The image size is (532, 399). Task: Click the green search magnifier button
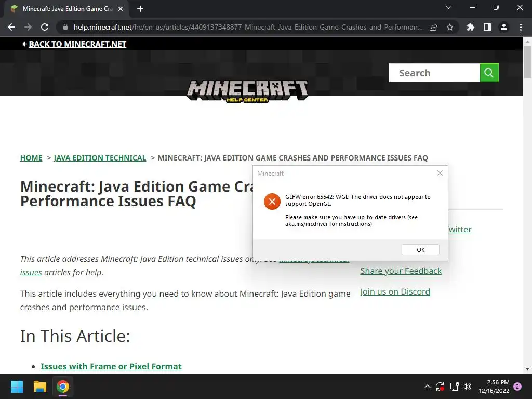click(489, 73)
